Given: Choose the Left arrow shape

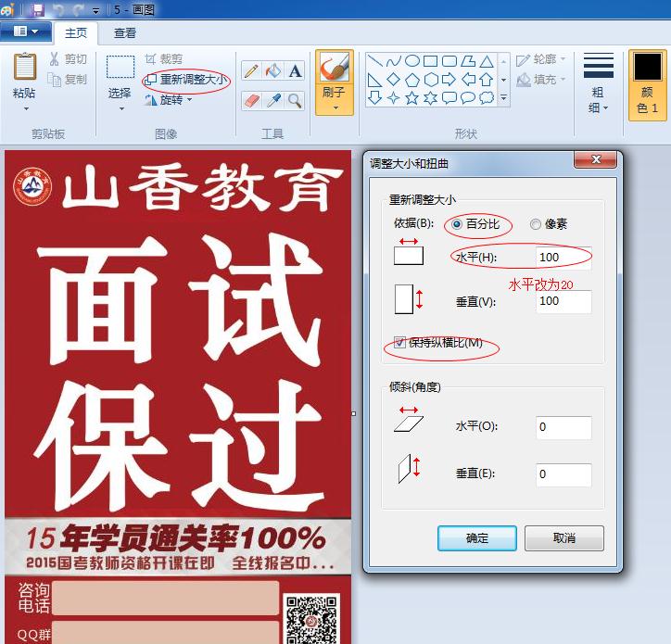Looking at the screenshot, I should point(468,80).
